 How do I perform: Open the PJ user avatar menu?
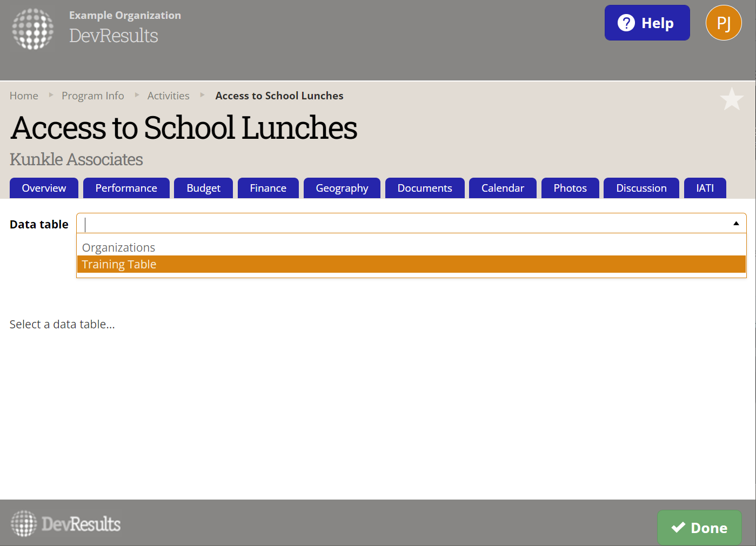point(724,23)
